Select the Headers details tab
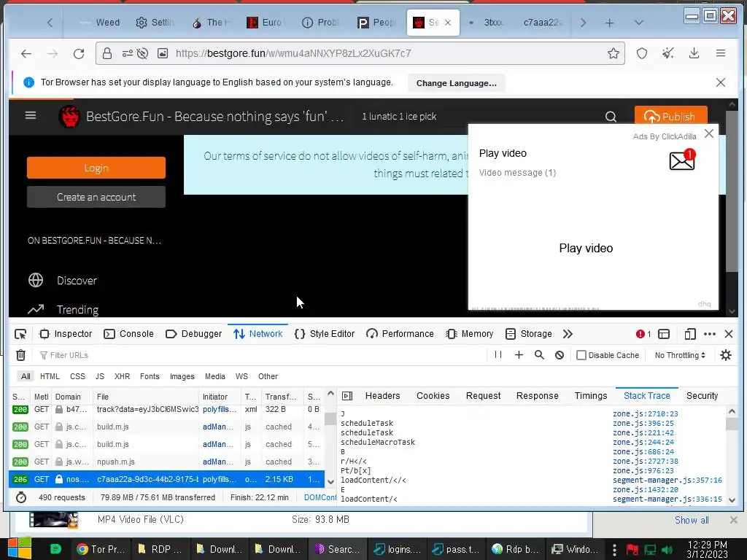Viewport: 747px width, 560px height. point(382,396)
